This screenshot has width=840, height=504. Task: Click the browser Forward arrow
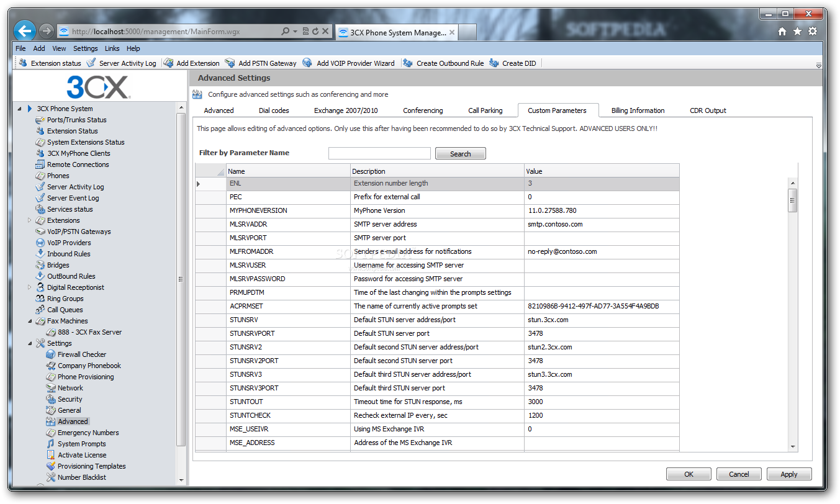click(46, 31)
